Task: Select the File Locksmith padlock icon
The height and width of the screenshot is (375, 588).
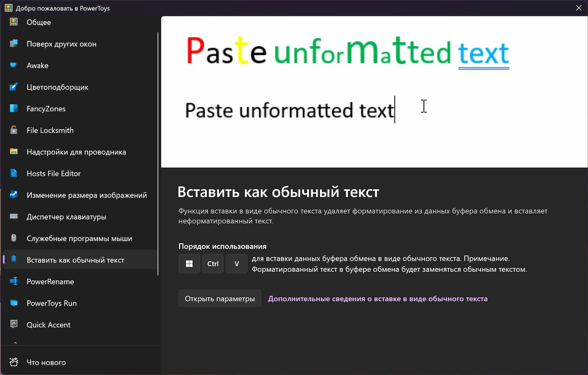Action: 14,130
